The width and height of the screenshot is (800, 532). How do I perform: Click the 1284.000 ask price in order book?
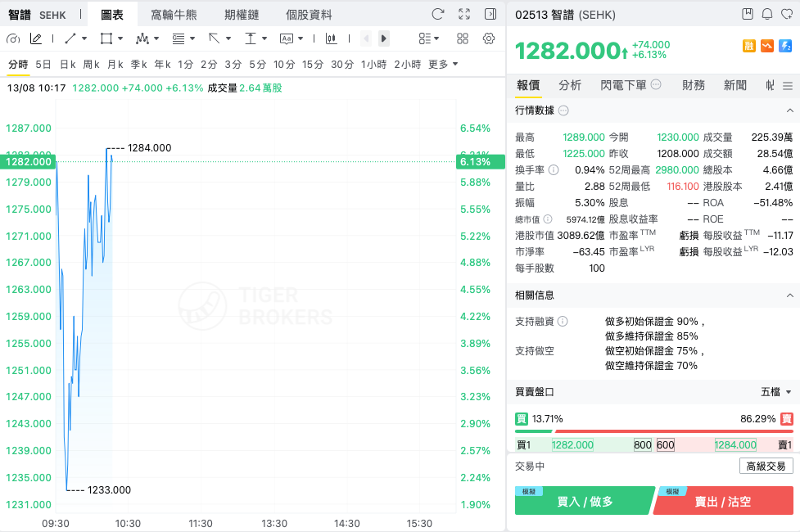(x=735, y=444)
